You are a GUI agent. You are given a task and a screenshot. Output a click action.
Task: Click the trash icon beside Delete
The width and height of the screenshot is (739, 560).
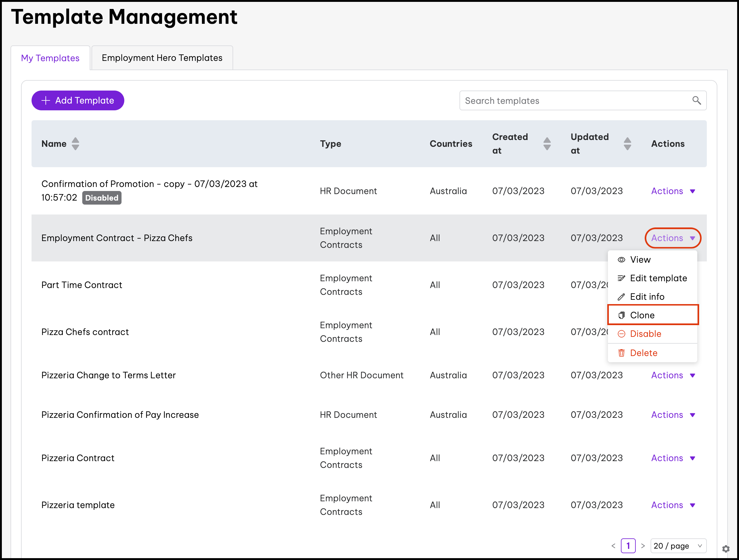621,353
